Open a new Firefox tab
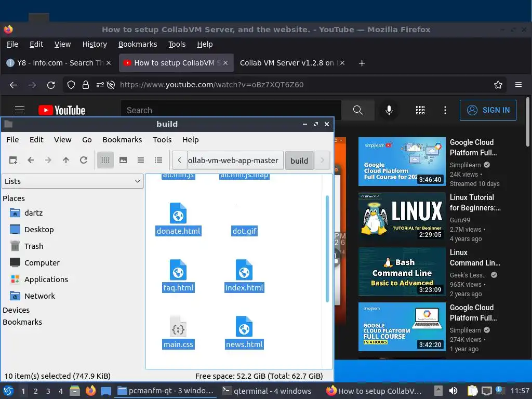532x399 pixels. 362,63
